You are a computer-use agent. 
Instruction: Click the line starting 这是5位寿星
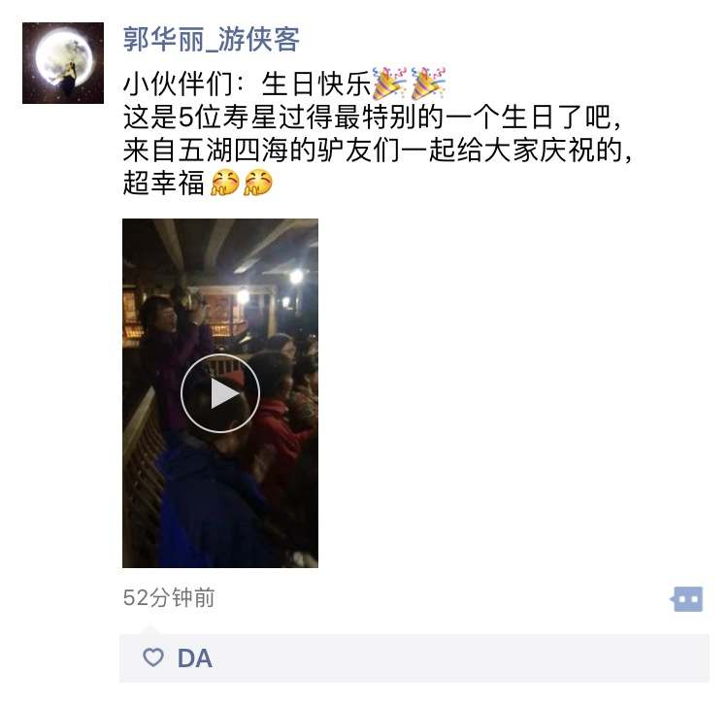click(372, 117)
